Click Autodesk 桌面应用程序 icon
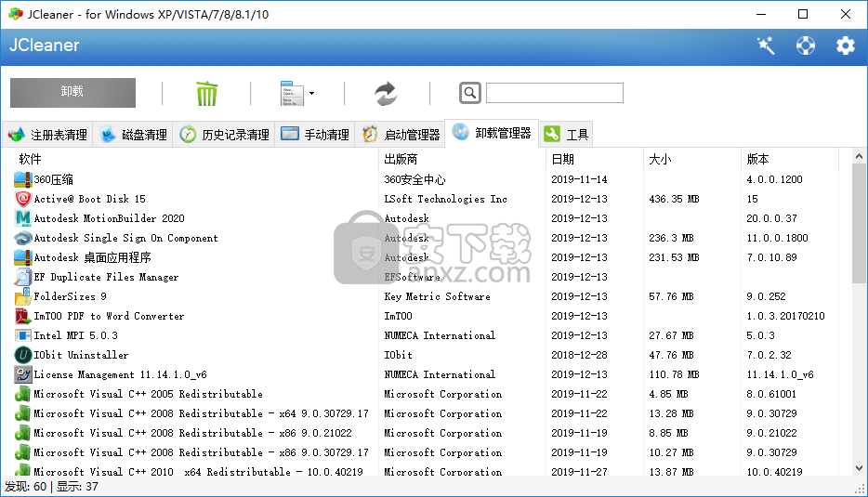The height and width of the screenshot is (497, 868). pyautogui.click(x=22, y=257)
